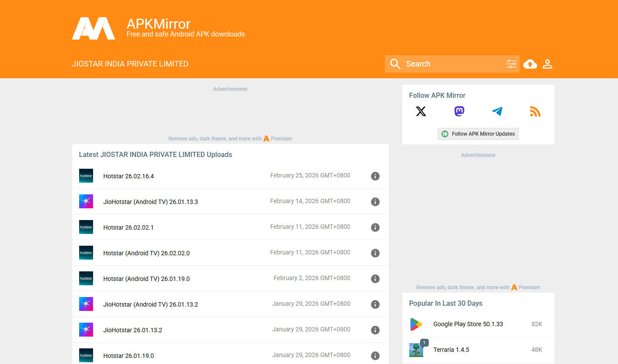Open APKMirror's X (Twitter) page
Image resolution: width=618 pixels, height=364 pixels.
pyautogui.click(x=421, y=112)
